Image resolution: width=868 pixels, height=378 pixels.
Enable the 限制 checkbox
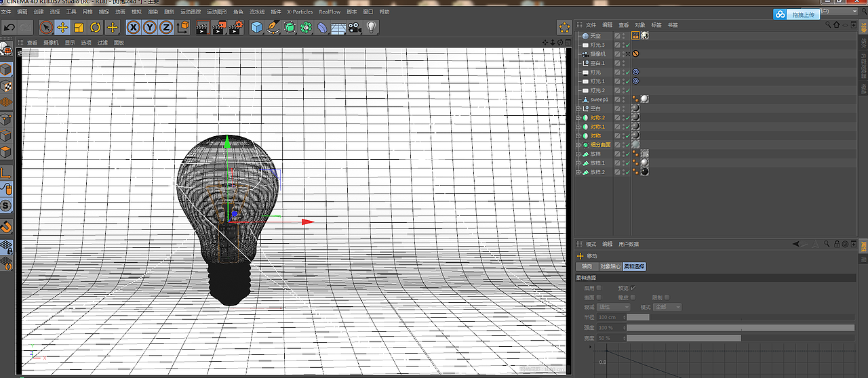[667, 297]
